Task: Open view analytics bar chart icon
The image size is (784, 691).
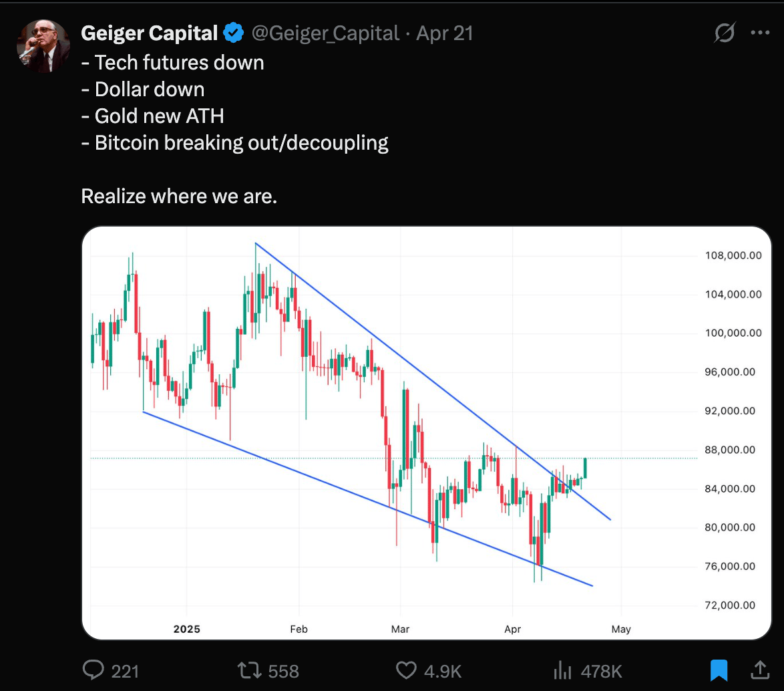Action: (562, 670)
